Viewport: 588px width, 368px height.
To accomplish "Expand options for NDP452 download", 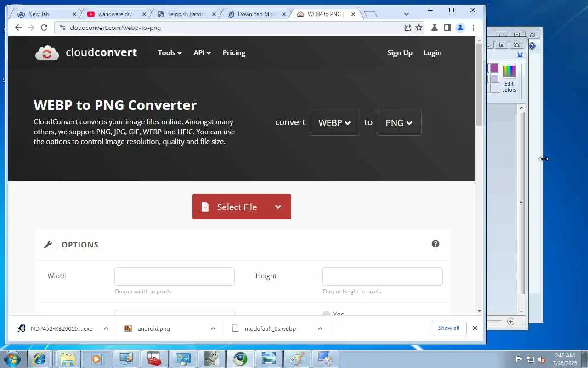I will [x=106, y=328].
